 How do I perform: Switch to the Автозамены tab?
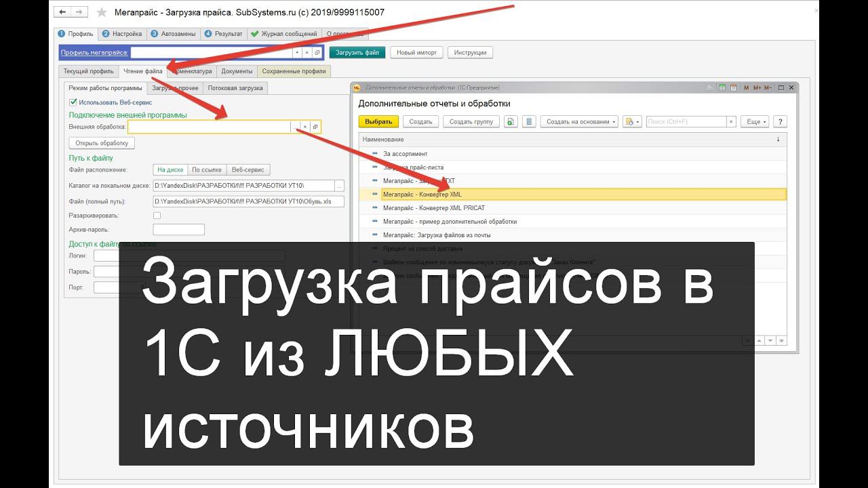[173, 33]
